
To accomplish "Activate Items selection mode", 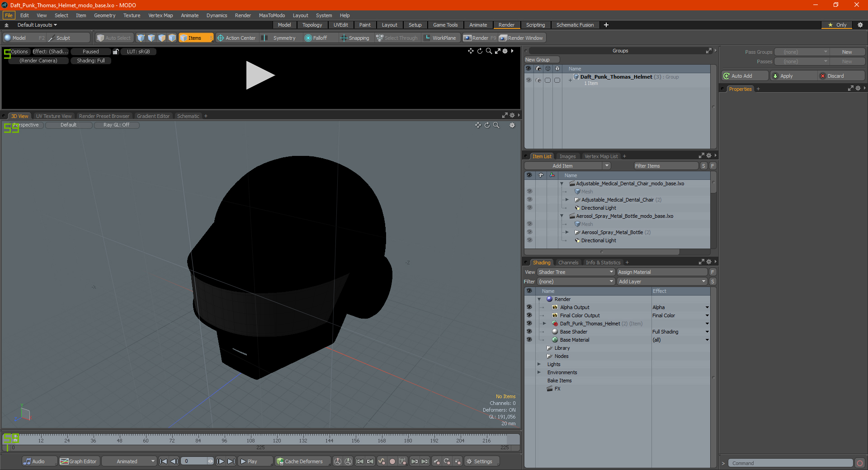I will click(196, 38).
